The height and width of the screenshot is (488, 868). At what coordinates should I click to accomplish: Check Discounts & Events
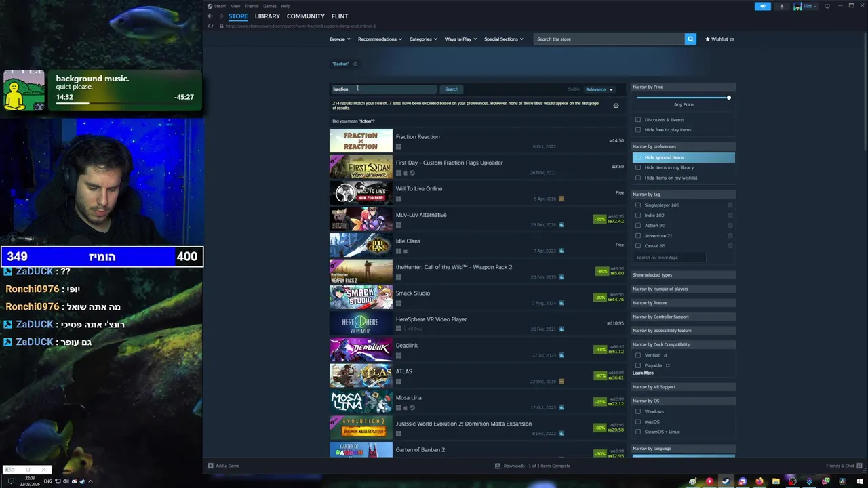click(638, 120)
